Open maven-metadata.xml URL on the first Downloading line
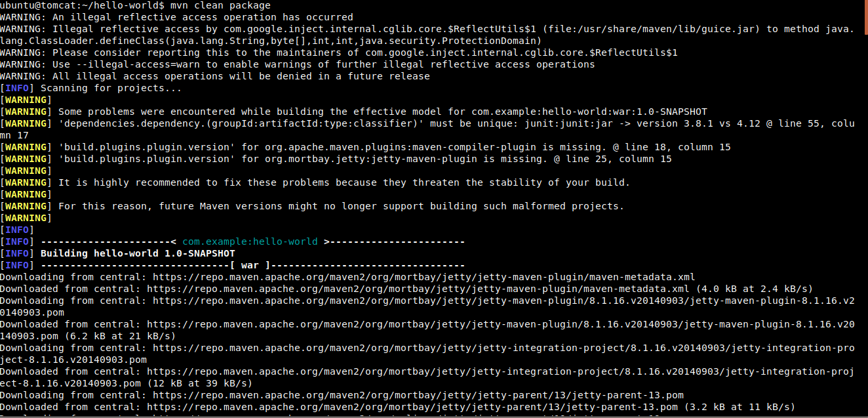Viewport: 868px width, 418px height. click(424, 277)
